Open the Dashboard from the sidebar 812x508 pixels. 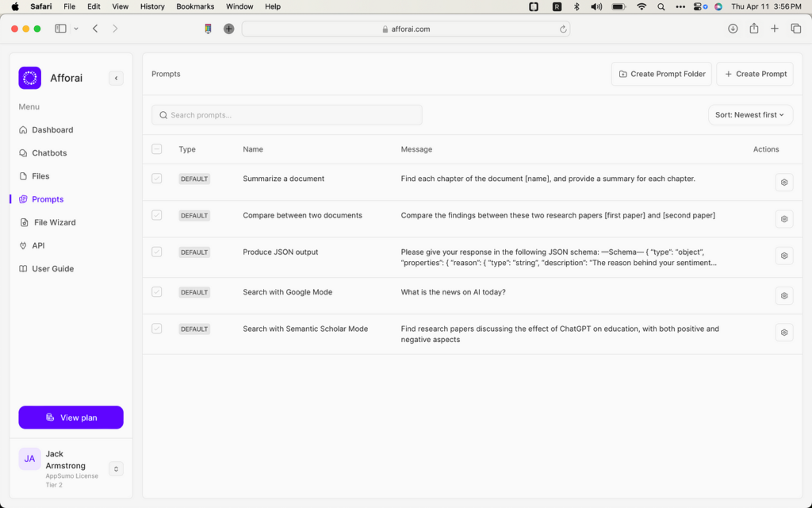click(51, 129)
